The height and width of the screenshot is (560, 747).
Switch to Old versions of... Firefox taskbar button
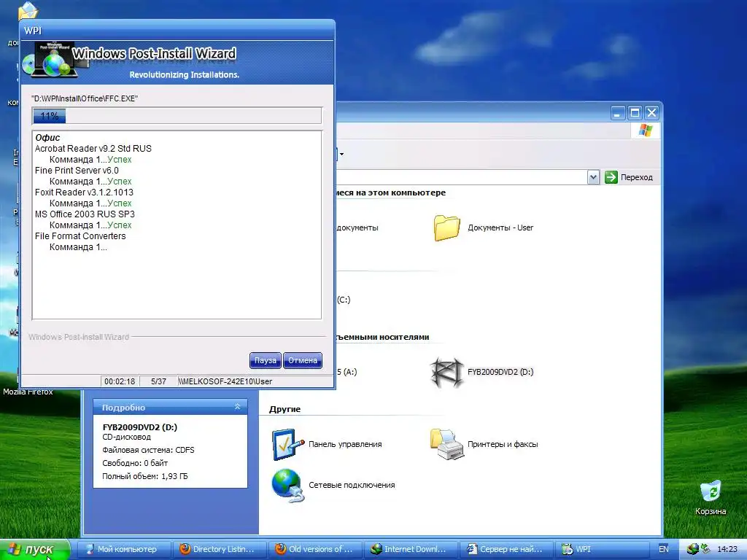[315, 549]
